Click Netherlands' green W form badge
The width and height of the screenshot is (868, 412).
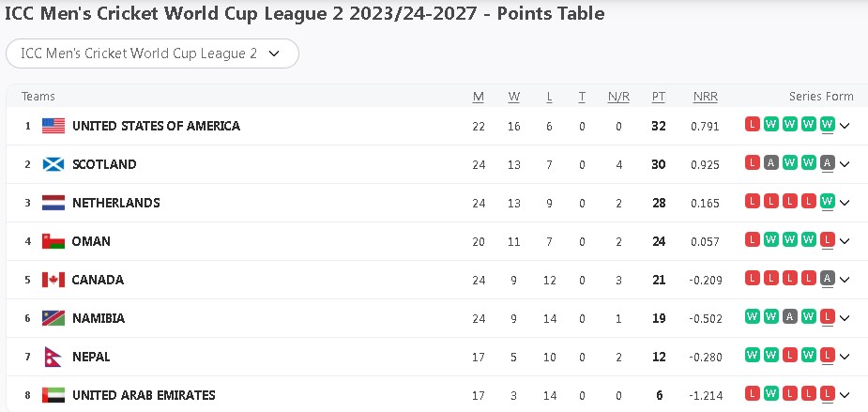coord(827,202)
